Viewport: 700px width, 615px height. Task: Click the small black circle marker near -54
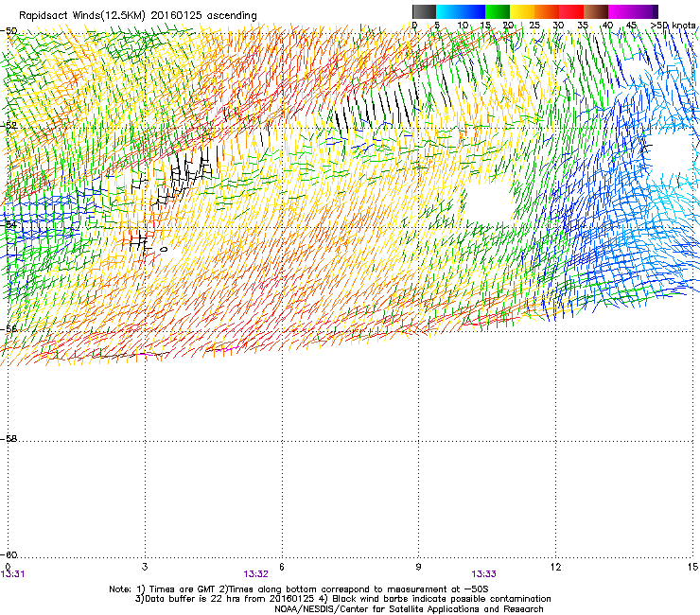click(164, 249)
